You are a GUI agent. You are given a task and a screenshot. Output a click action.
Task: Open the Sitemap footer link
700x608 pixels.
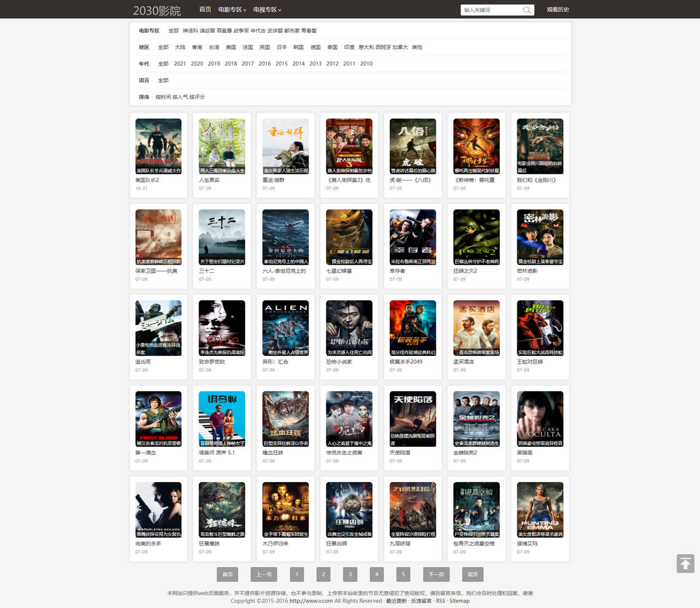coord(459,601)
